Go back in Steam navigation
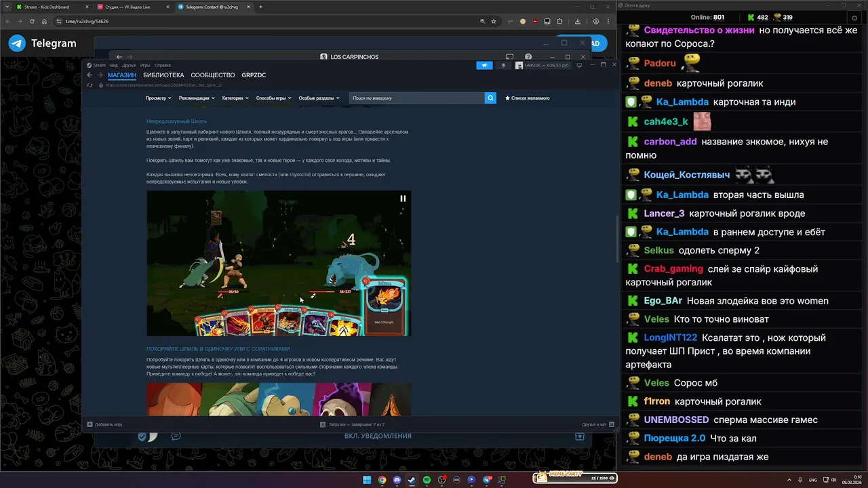 (89, 75)
